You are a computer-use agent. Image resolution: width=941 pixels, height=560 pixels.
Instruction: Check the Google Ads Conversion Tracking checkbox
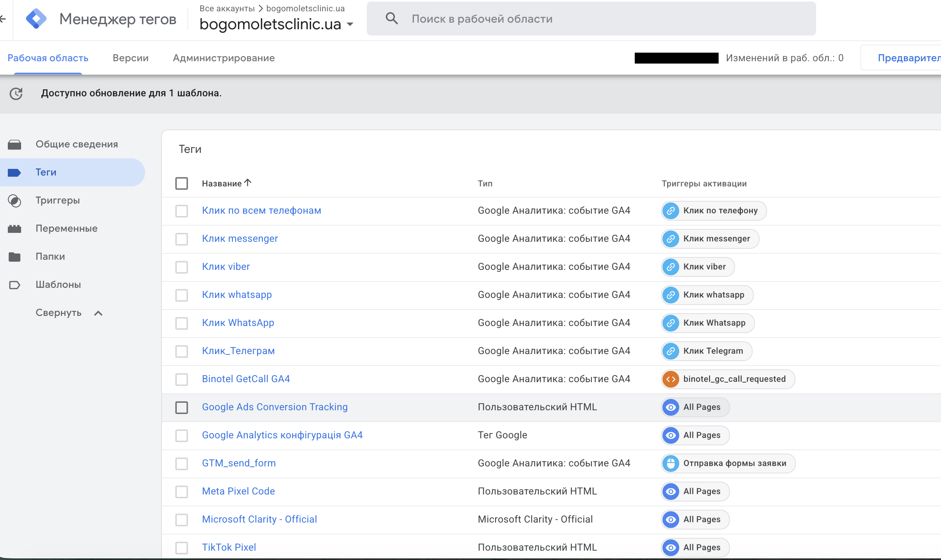(x=181, y=408)
